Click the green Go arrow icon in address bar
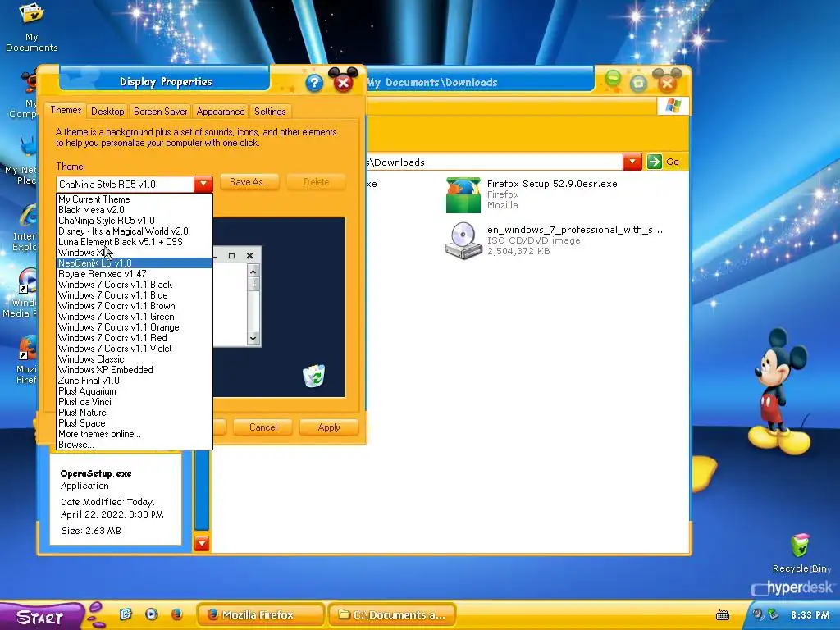This screenshot has height=630, width=840. tap(654, 162)
